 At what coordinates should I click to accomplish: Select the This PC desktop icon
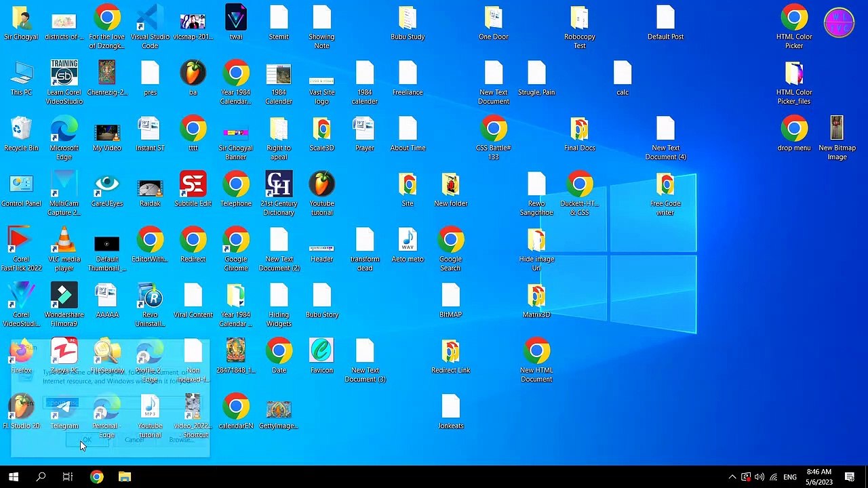pos(21,78)
